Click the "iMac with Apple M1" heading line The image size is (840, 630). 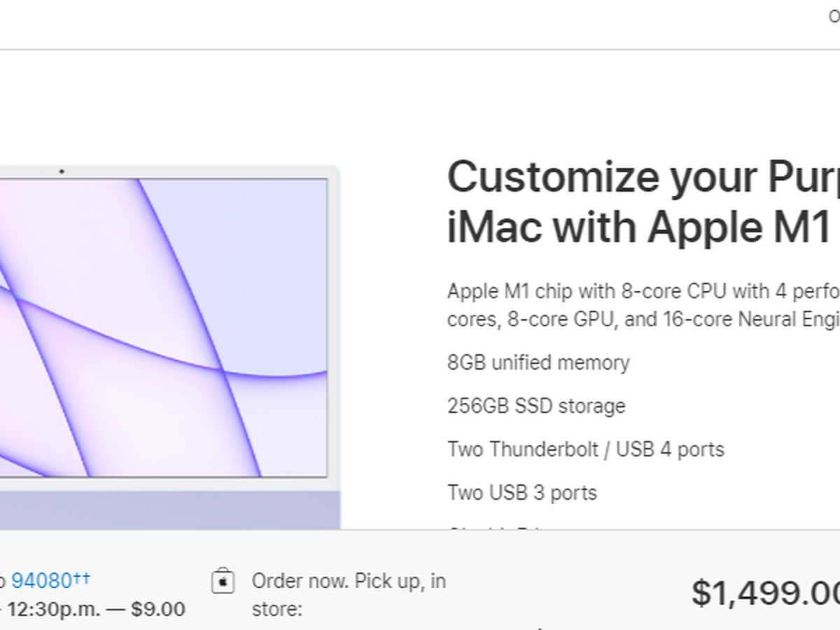click(638, 227)
